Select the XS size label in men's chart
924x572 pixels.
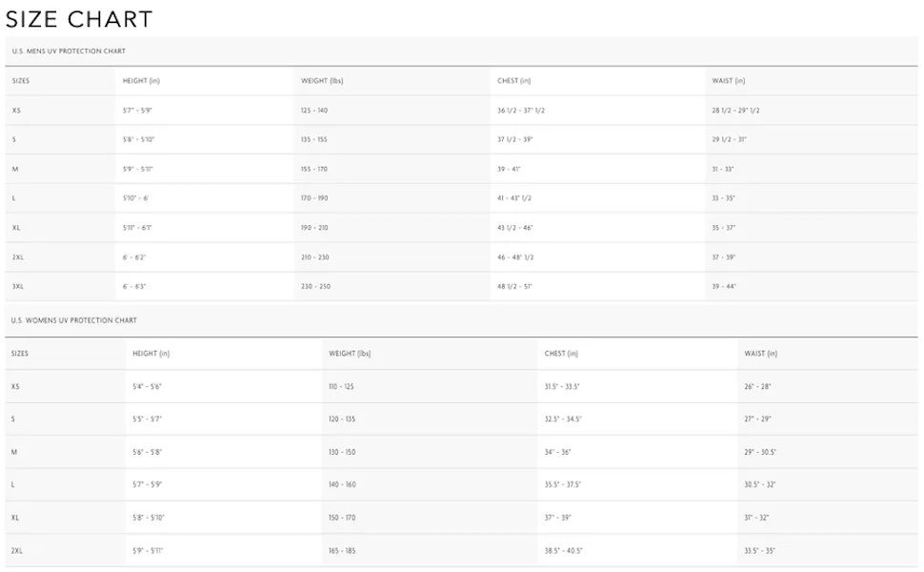16,111
